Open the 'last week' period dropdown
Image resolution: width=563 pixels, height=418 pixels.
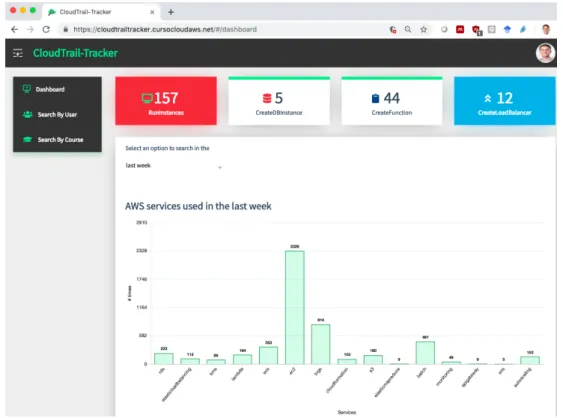click(174, 166)
